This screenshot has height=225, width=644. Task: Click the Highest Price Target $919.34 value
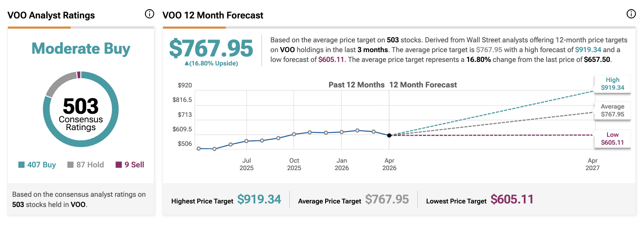coord(259,200)
